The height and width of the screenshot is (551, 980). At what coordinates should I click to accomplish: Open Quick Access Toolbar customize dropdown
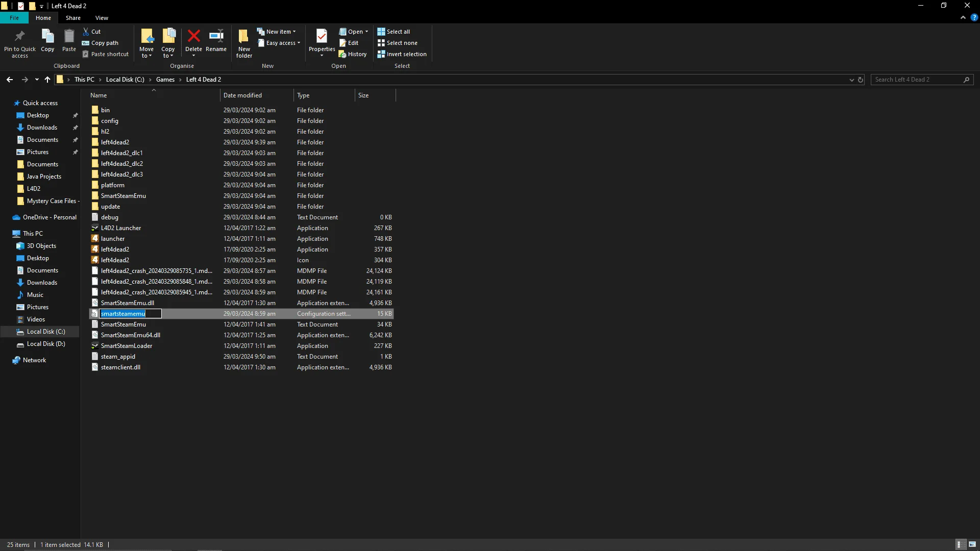(41, 6)
